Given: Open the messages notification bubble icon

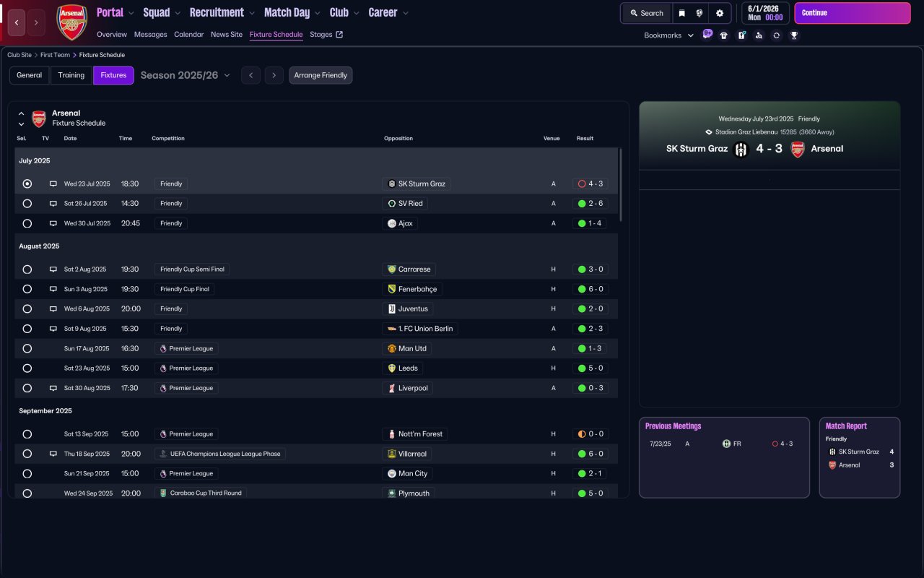Looking at the screenshot, I should tap(707, 34).
